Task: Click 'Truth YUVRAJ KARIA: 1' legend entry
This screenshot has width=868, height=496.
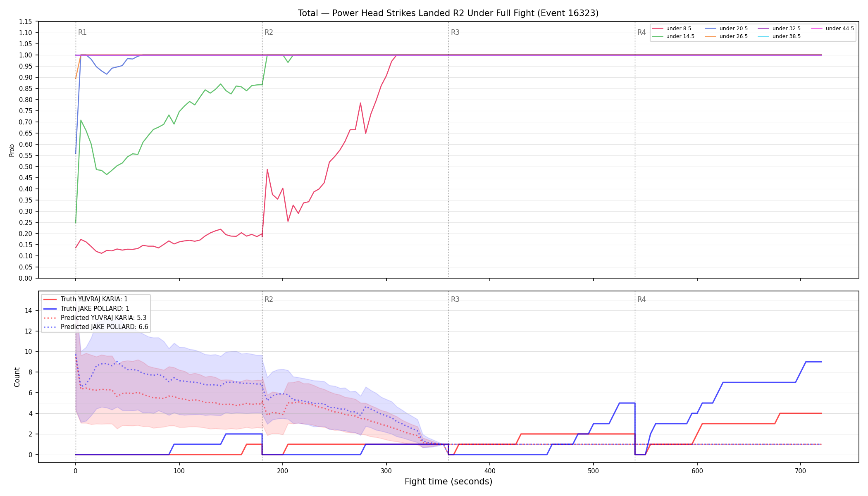Action: (86, 299)
